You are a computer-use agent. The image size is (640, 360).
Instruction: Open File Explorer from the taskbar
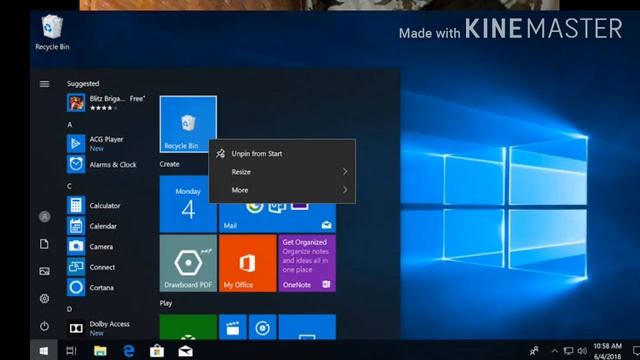click(x=100, y=351)
